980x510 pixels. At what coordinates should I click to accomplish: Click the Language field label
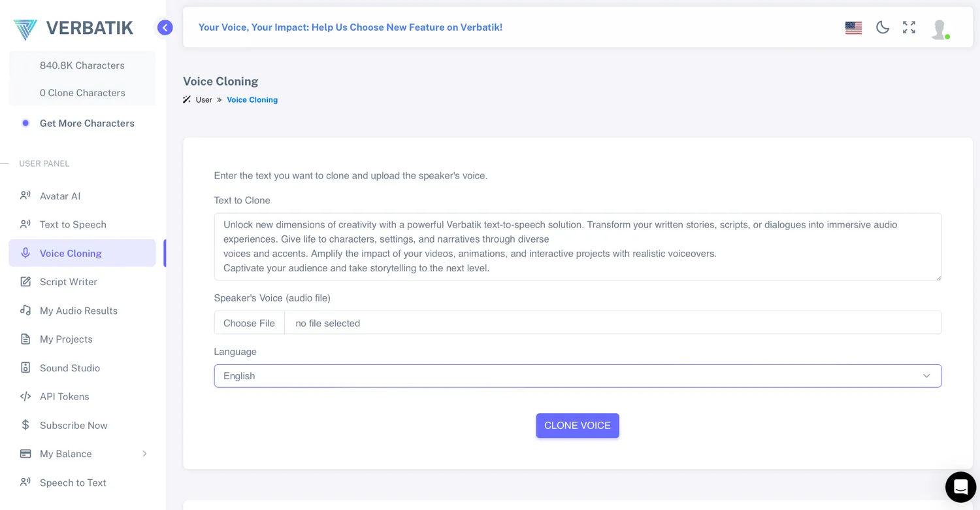tap(235, 352)
